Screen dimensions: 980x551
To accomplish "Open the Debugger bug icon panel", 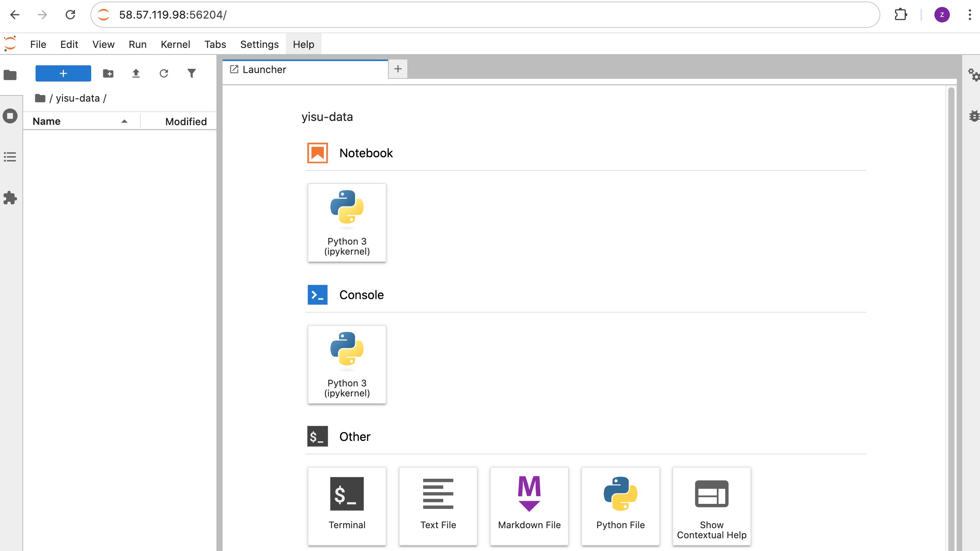I will (x=974, y=116).
